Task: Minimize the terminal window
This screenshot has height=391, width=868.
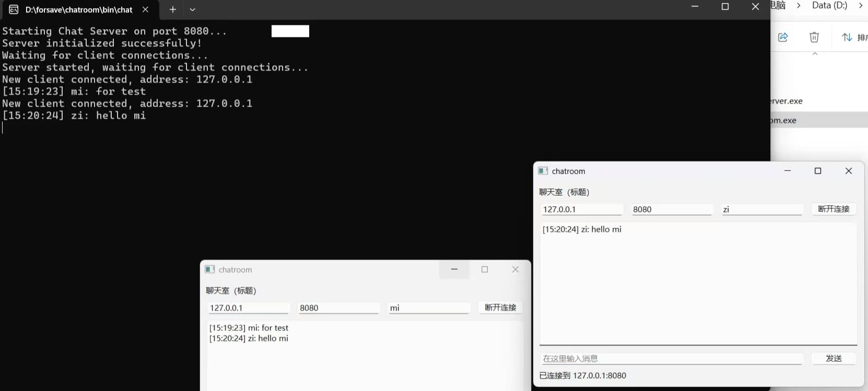Action: [x=695, y=7]
